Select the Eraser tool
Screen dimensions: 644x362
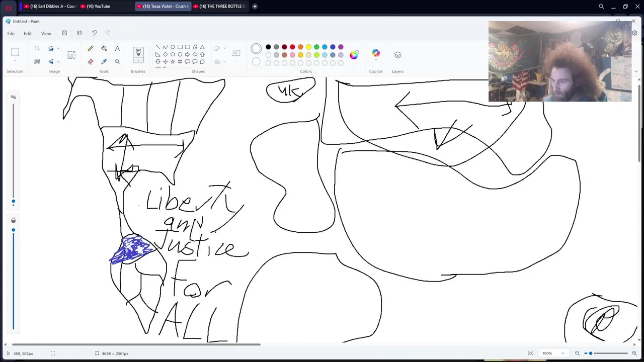(x=91, y=61)
